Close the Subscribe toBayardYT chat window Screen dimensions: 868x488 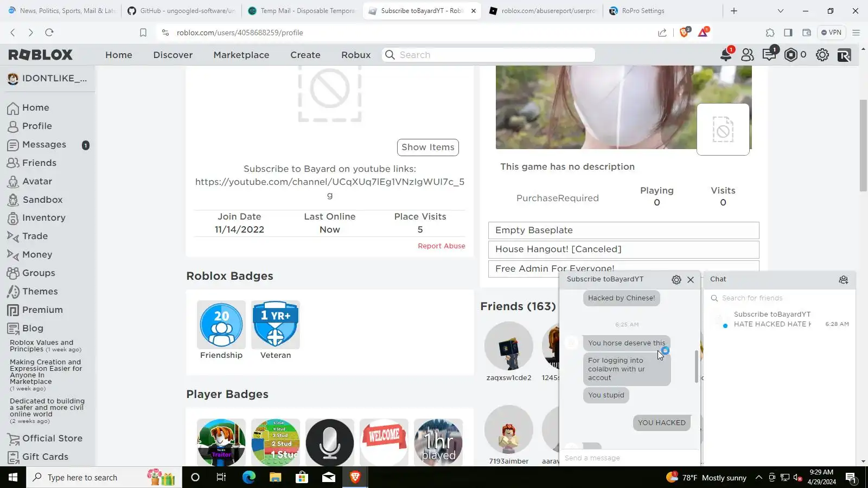click(x=691, y=280)
